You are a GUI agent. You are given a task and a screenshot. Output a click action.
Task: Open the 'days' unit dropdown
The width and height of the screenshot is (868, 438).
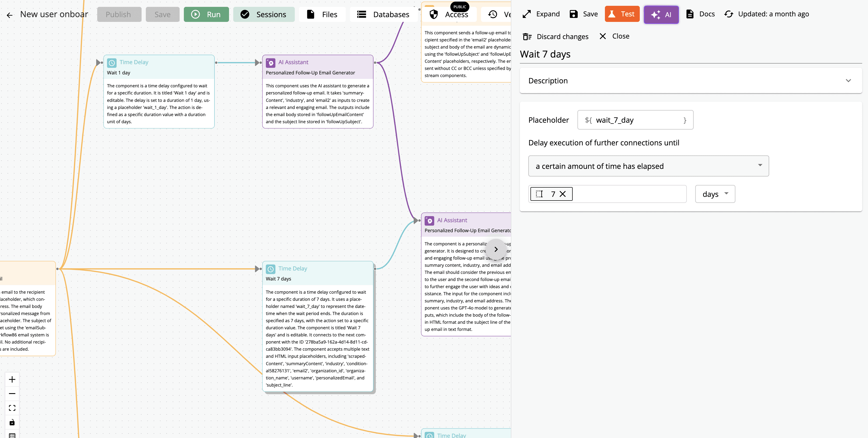tap(715, 194)
